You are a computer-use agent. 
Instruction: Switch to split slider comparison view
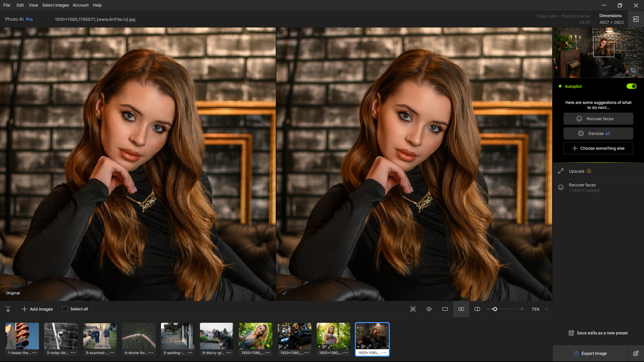click(x=477, y=309)
